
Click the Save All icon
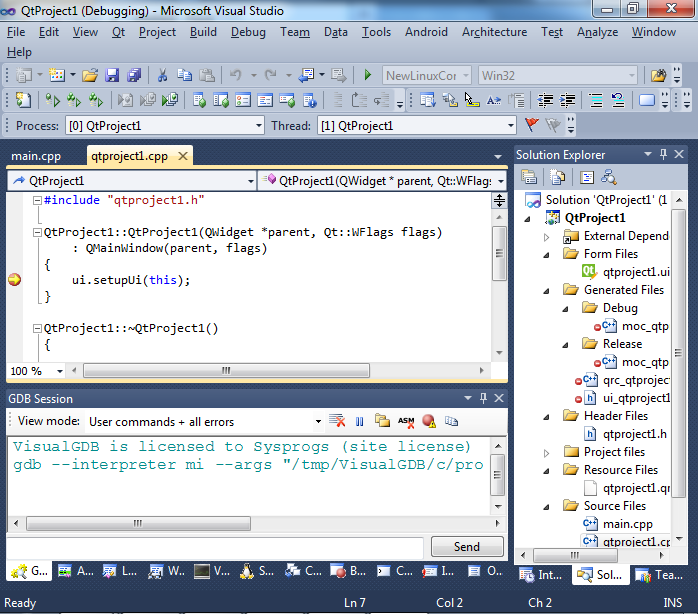pyautogui.click(x=134, y=75)
